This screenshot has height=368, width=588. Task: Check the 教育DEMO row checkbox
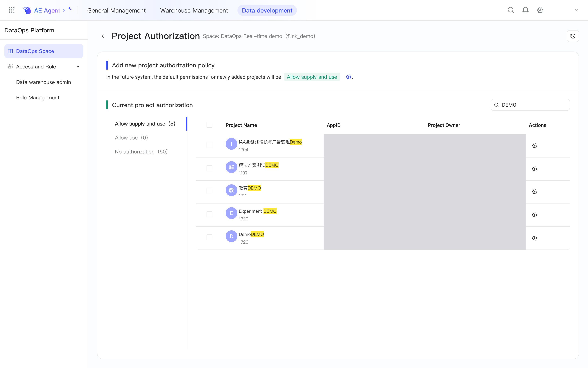pos(209,191)
